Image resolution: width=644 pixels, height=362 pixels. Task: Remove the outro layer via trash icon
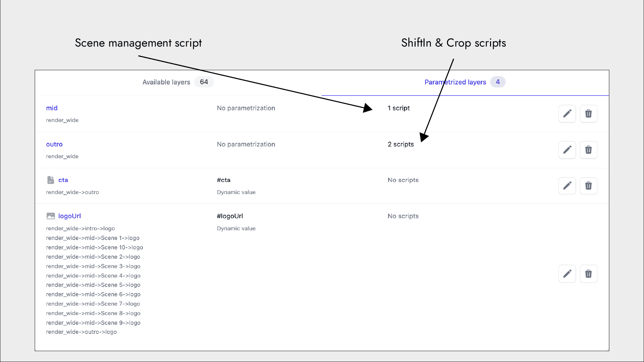pyautogui.click(x=588, y=149)
